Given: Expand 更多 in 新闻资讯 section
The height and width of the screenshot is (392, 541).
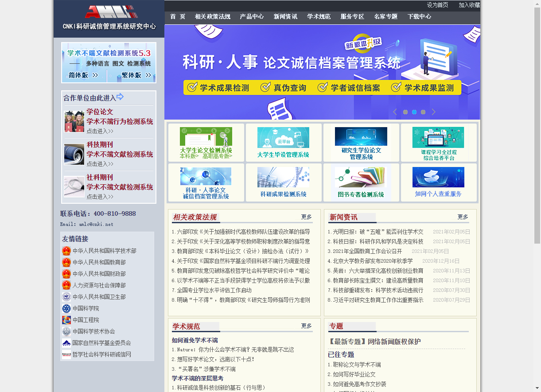Looking at the screenshot, I should click(463, 217).
